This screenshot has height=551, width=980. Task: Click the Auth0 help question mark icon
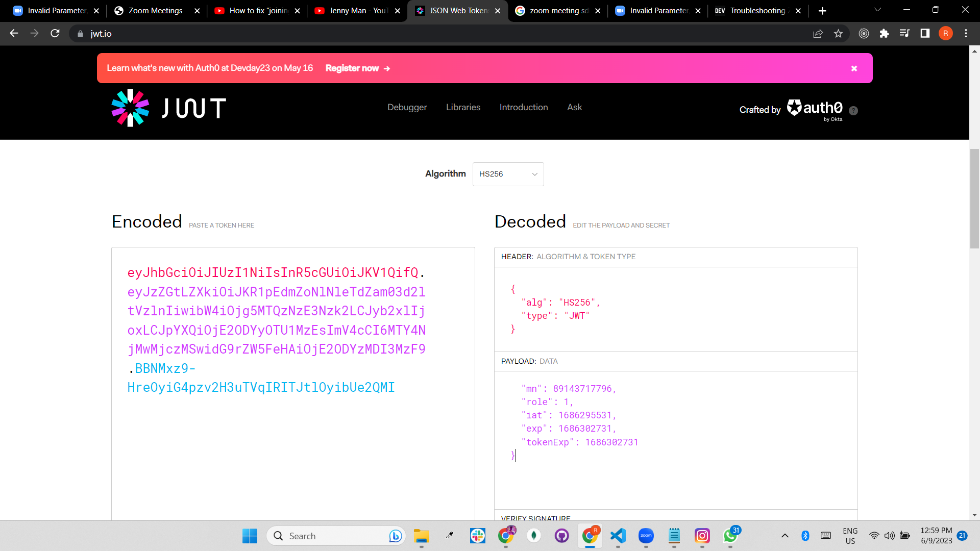point(853,111)
